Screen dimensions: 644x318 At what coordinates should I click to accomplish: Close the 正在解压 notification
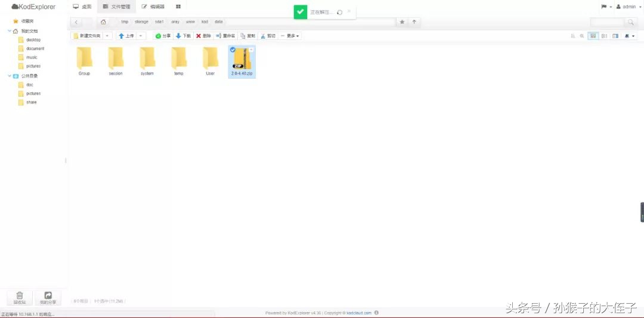[349, 11]
